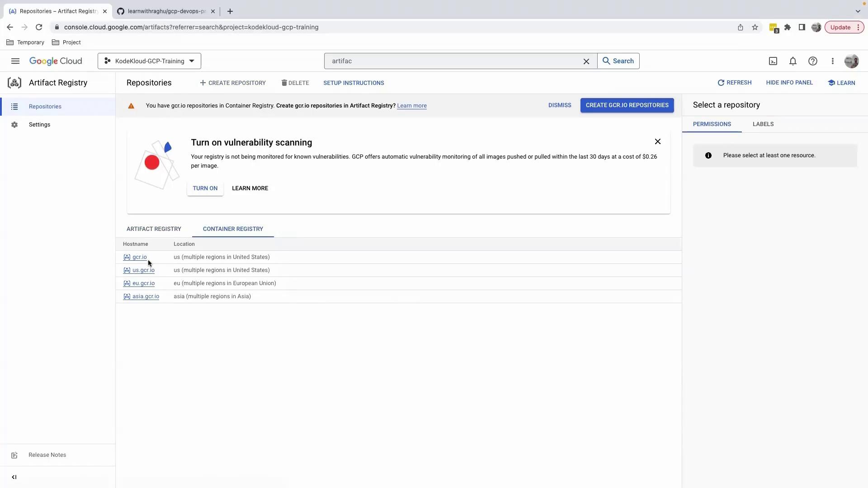Open the three-dot console settings menu
The height and width of the screenshot is (488, 868).
(x=833, y=61)
